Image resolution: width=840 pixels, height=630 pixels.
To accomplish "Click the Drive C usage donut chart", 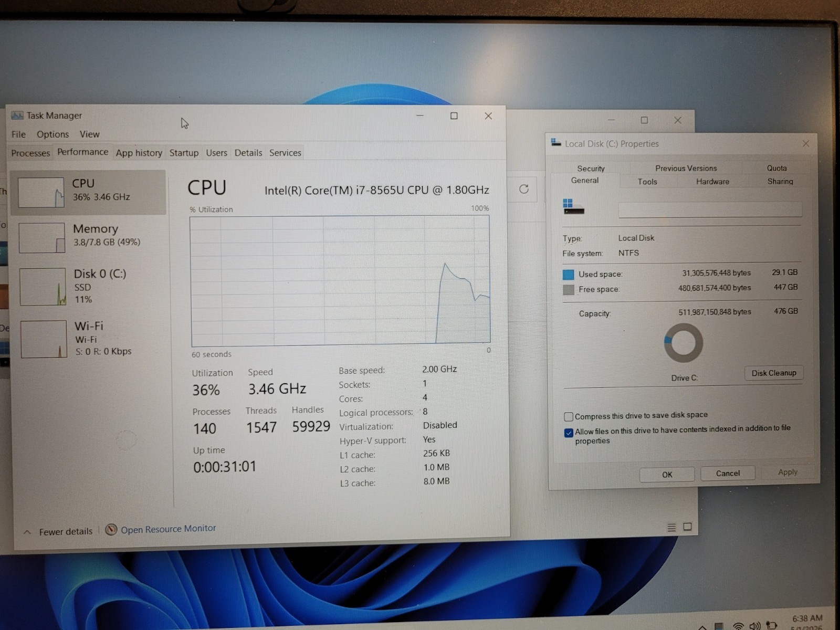I will tap(683, 343).
